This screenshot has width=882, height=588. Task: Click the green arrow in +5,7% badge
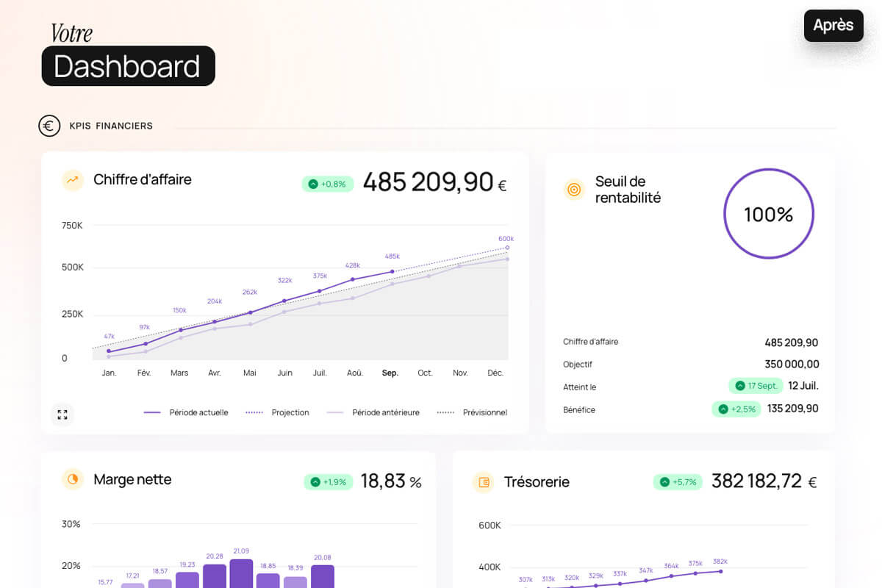click(x=664, y=482)
